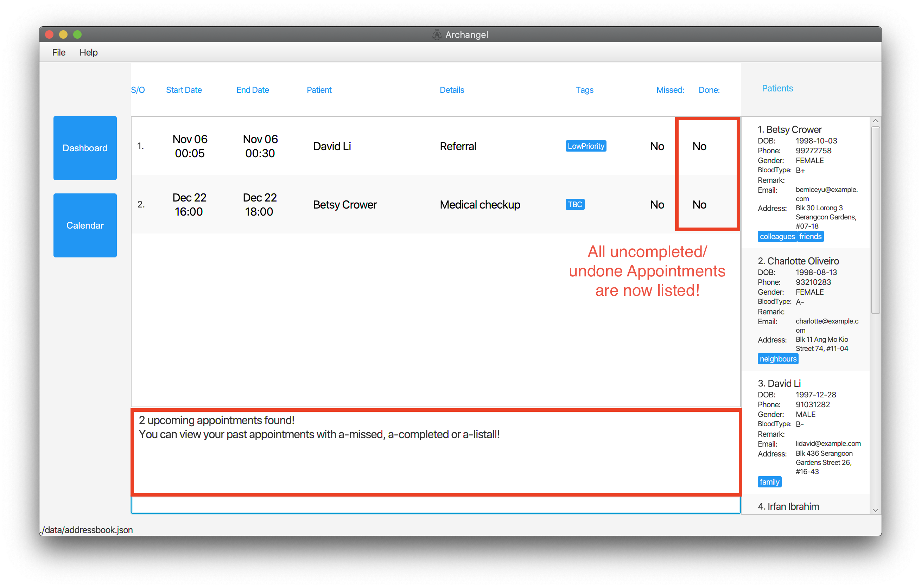Click the patients list scroll up arrow
This screenshot has width=921, height=588.
875,121
